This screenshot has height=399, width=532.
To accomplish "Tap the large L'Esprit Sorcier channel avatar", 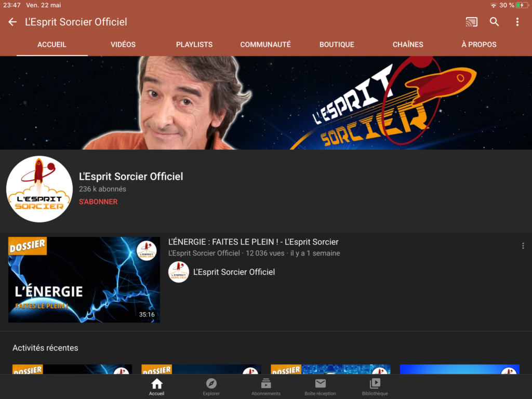I will pos(39,189).
